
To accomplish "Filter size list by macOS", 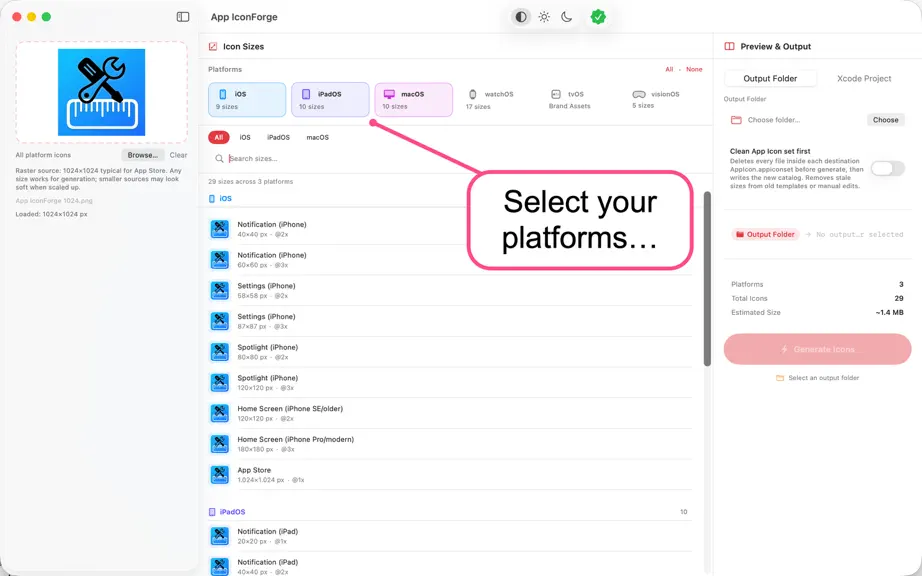I will pos(318,138).
